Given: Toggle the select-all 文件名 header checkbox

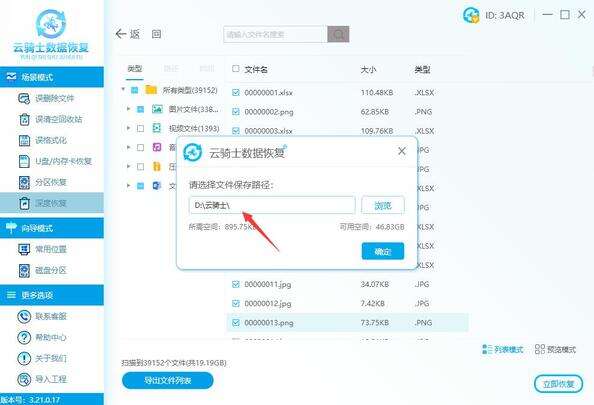Looking at the screenshot, I should (x=236, y=69).
